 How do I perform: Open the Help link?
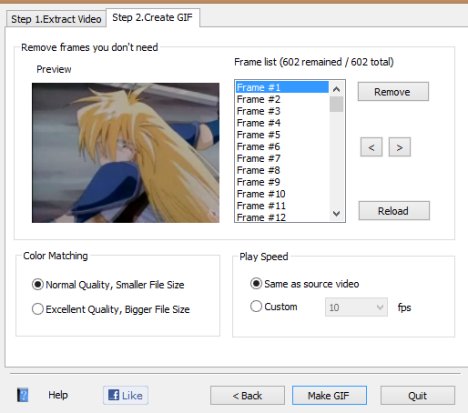tap(58, 395)
